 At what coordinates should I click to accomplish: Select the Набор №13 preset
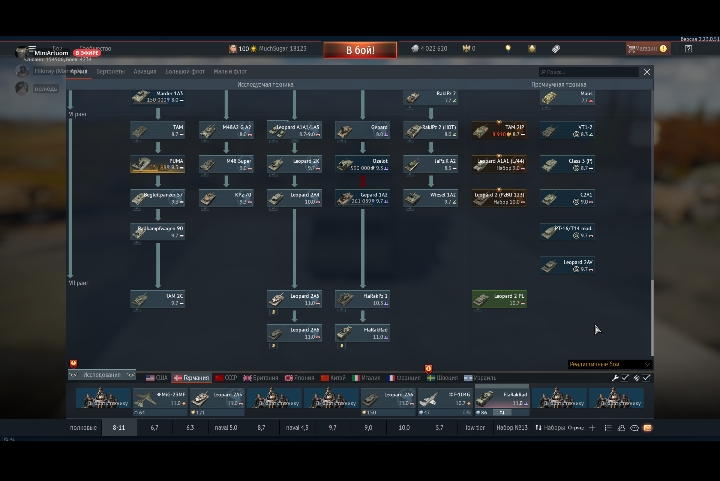point(512,428)
